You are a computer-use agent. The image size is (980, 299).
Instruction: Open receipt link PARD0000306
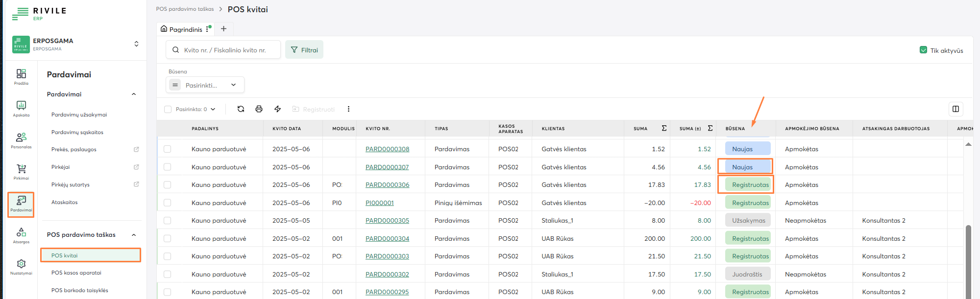click(x=387, y=185)
